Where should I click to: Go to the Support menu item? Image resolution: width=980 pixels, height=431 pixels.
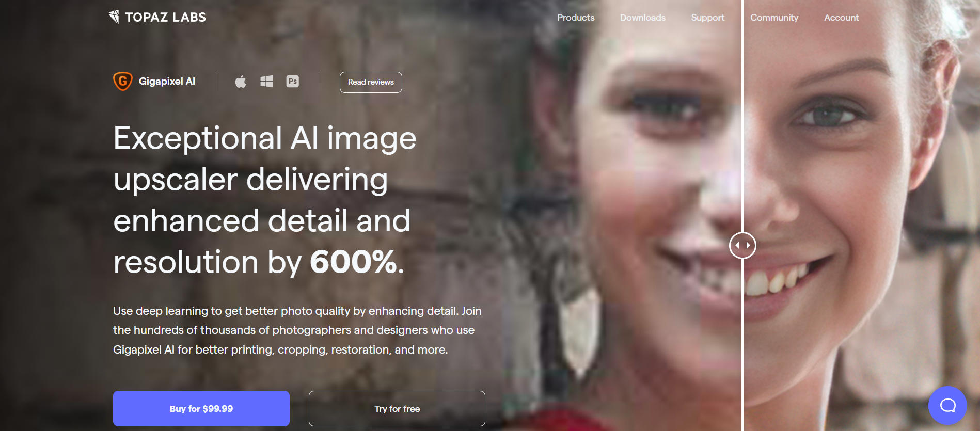[x=708, y=18]
